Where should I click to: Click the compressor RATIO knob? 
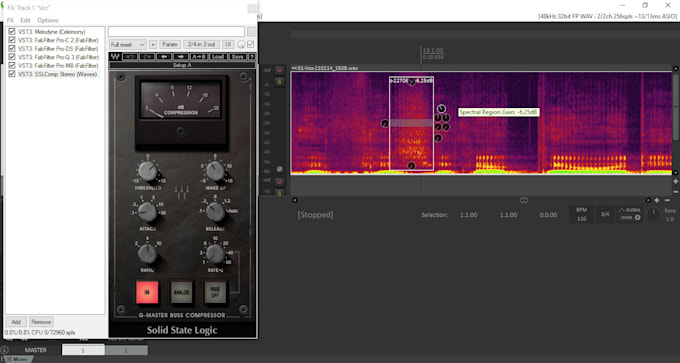click(x=148, y=254)
